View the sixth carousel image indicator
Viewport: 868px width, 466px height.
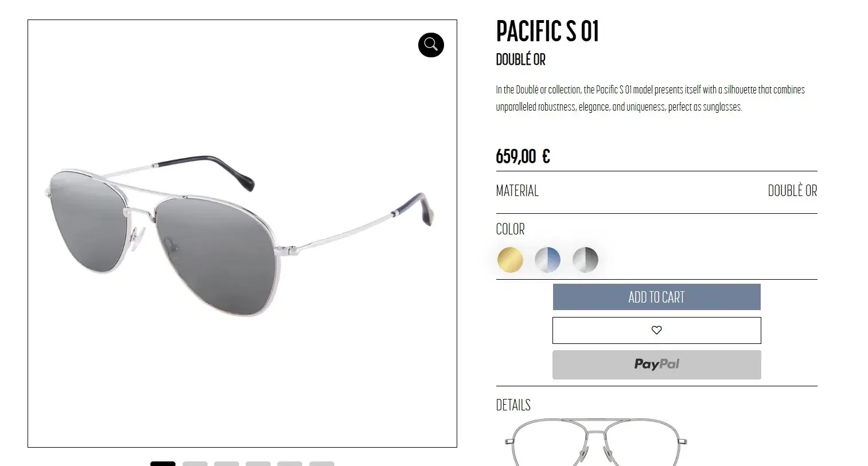point(322,463)
